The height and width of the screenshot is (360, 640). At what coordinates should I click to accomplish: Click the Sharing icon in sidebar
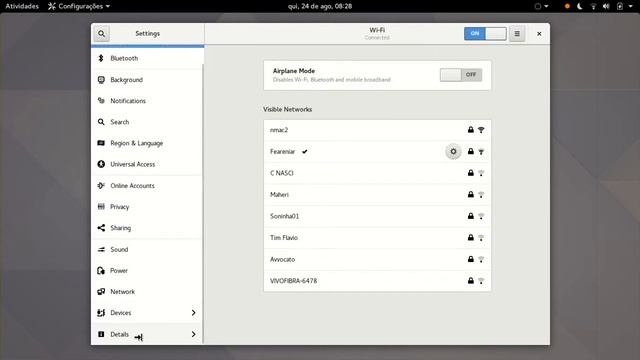click(x=101, y=228)
